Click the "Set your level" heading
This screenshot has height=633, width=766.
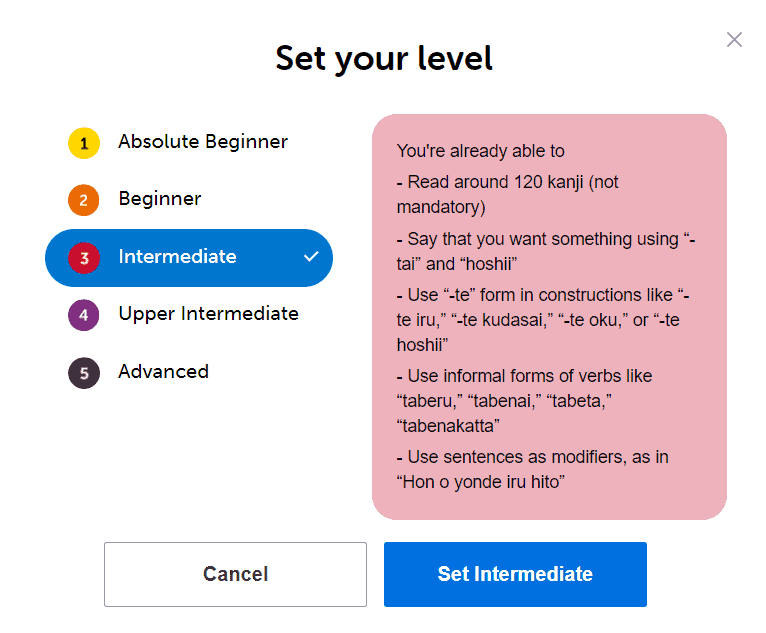(384, 58)
